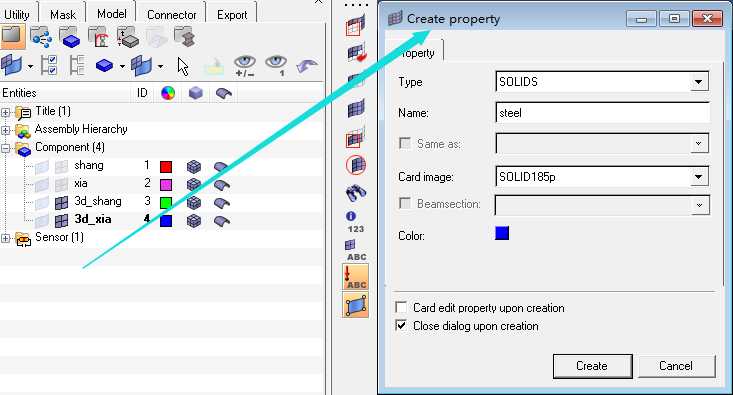Open the Connector tab
This screenshot has width=733, height=395.
pyautogui.click(x=171, y=14)
